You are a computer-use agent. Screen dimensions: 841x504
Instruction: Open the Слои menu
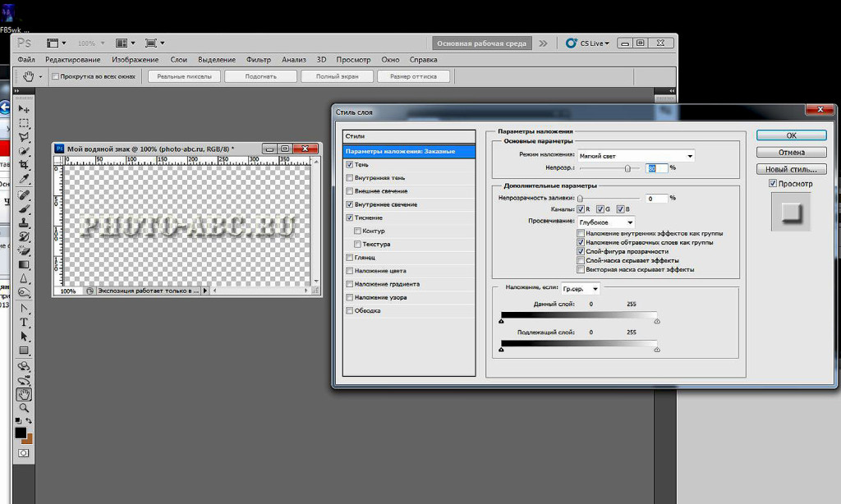pyautogui.click(x=178, y=60)
